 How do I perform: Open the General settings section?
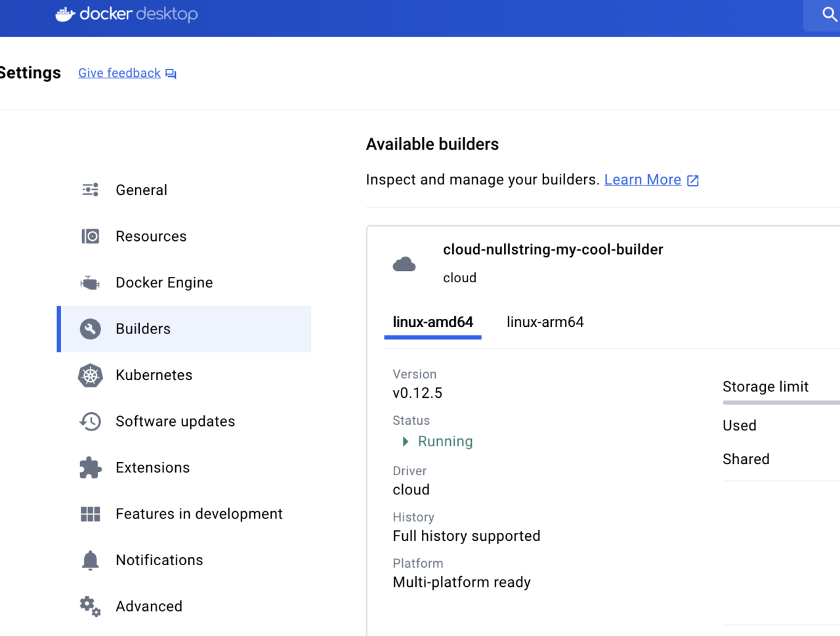coord(141,190)
